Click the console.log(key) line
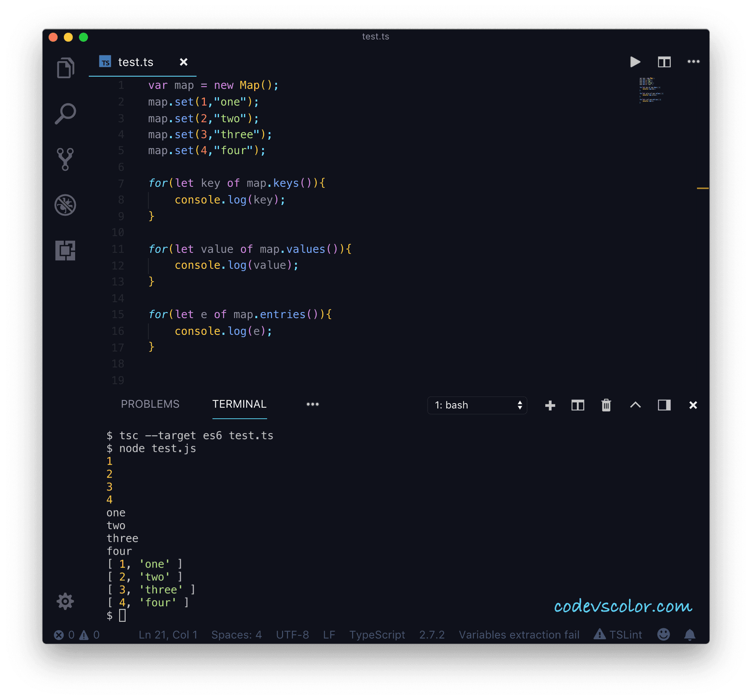 [230, 200]
